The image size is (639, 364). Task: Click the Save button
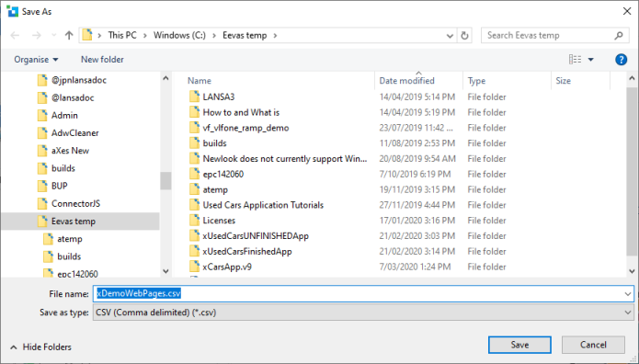tap(519, 345)
